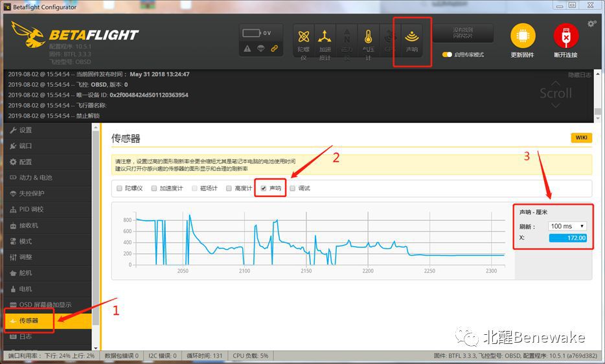Click the 隐藏日志 hide log link
The width and height of the screenshot is (605, 364).
579,75
